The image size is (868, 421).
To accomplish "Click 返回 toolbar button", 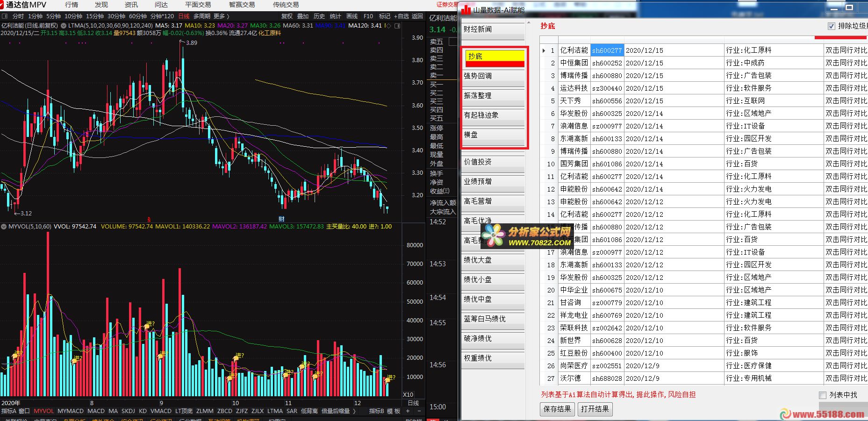I will coord(417,16).
